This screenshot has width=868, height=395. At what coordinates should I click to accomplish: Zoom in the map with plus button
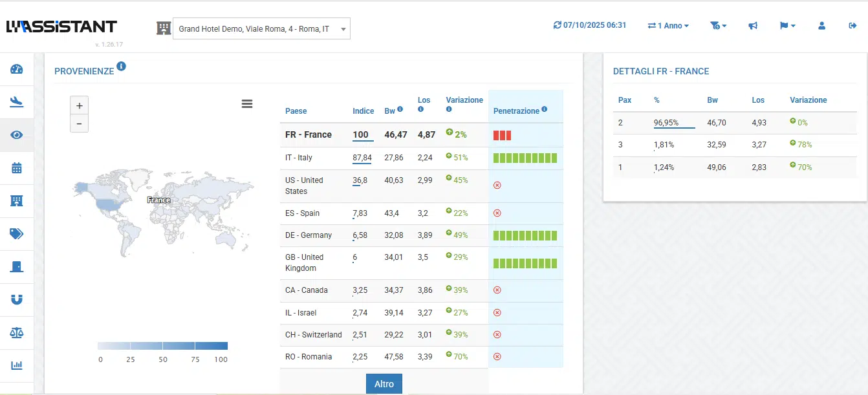[x=79, y=106]
